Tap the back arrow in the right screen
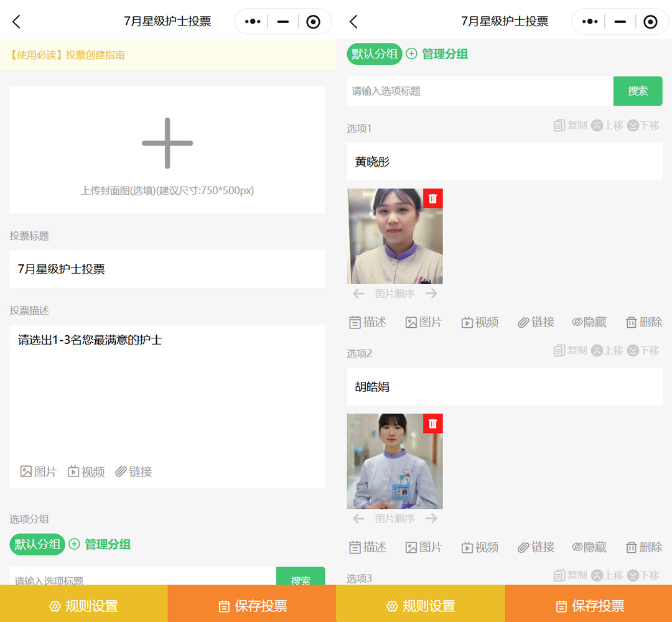This screenshot has height=622, width=672. pos(353,21)
